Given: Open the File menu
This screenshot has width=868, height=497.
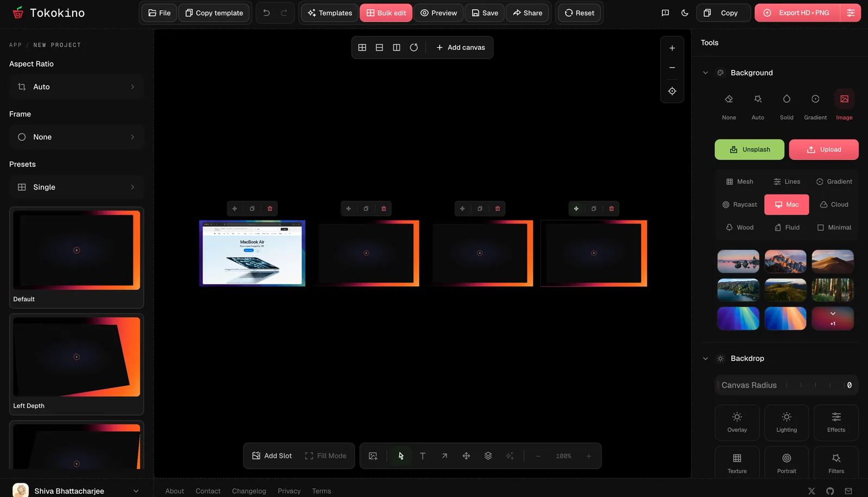Looking at the screenshot, I should coord(159,12).
